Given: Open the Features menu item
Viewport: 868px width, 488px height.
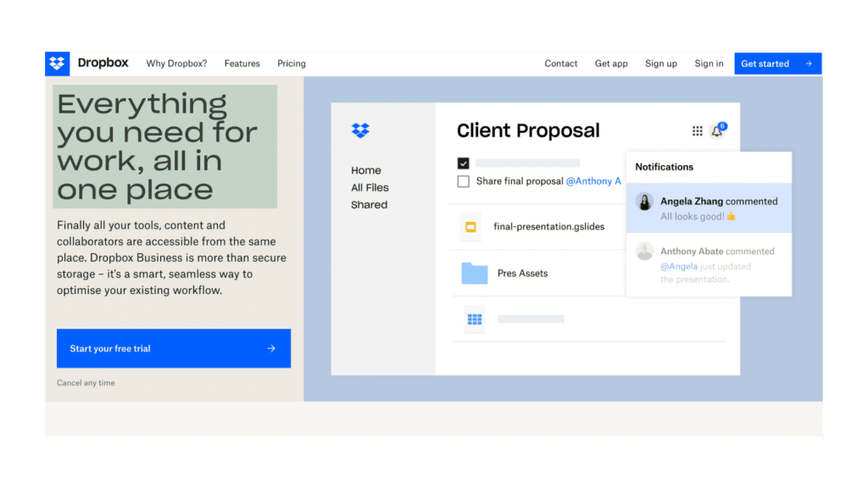Looking at the screenshot, I should click(242, 64).
